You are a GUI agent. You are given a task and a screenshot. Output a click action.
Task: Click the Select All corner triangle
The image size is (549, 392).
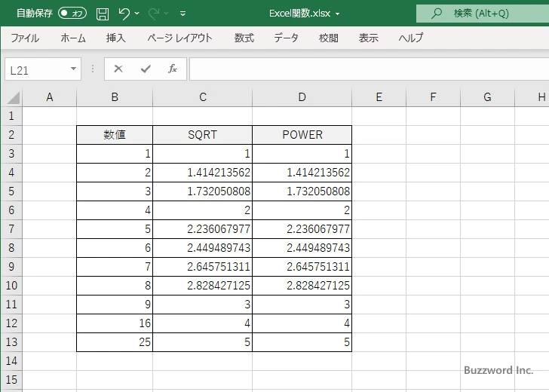click(14, 98)
